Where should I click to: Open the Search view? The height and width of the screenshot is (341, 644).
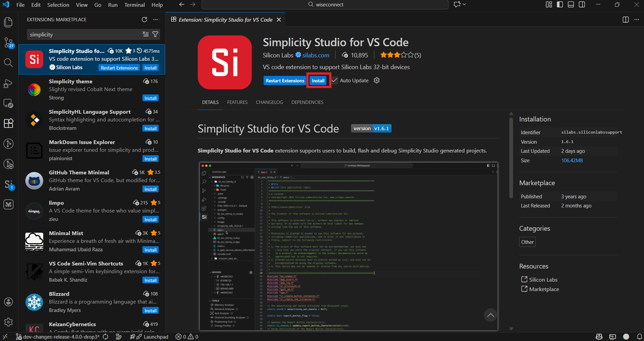(x=8, y=63)
